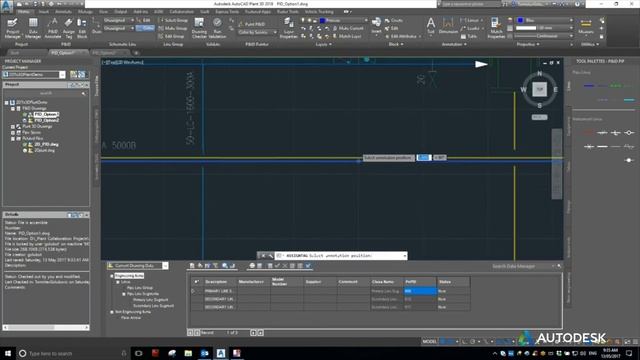Open the Annotate ribbon tab
640x360 pixels.
63,12
